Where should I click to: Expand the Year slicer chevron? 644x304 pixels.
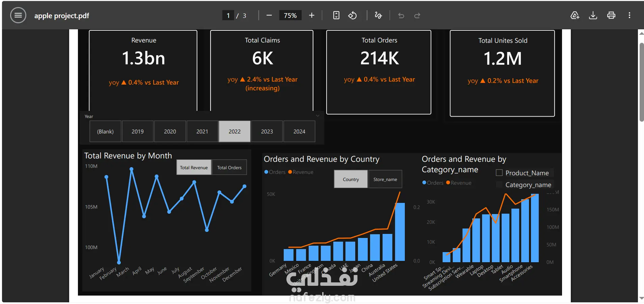click(318, 116)
